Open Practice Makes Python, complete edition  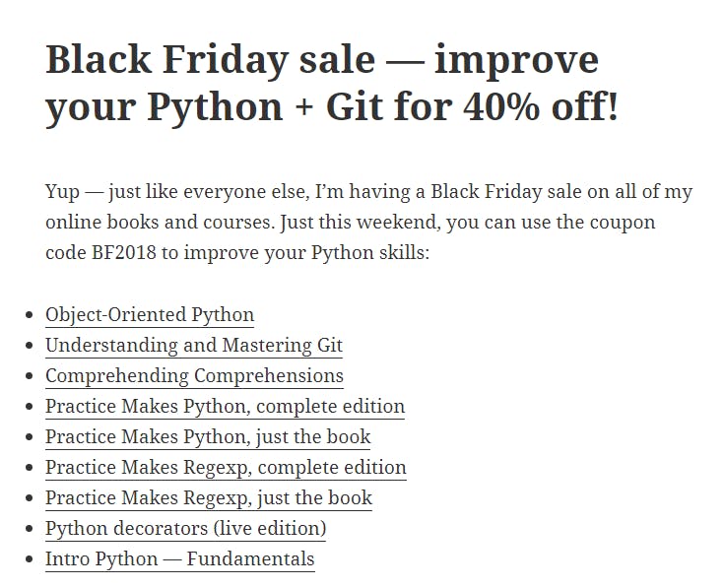[225, 407]
